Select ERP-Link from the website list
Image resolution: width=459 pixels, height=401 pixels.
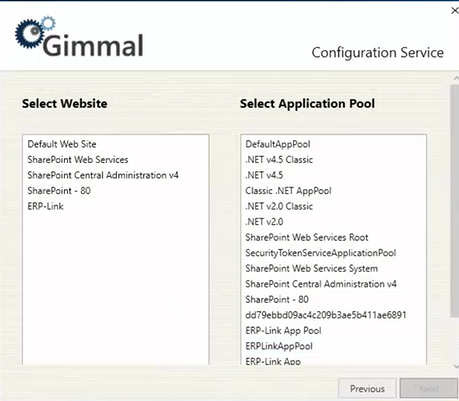[x=45, y=206]
